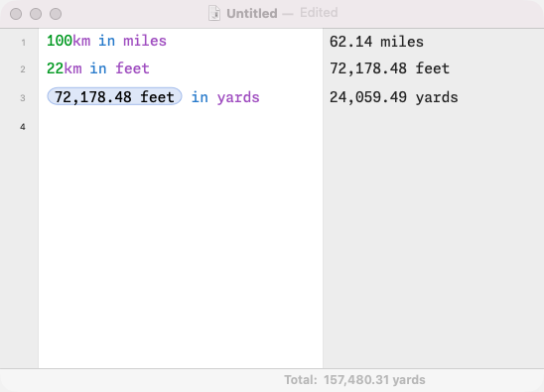Open the Total 157,480.31 yards summary
The height and width of the screenshot is (392, 544).
point(354,380)
